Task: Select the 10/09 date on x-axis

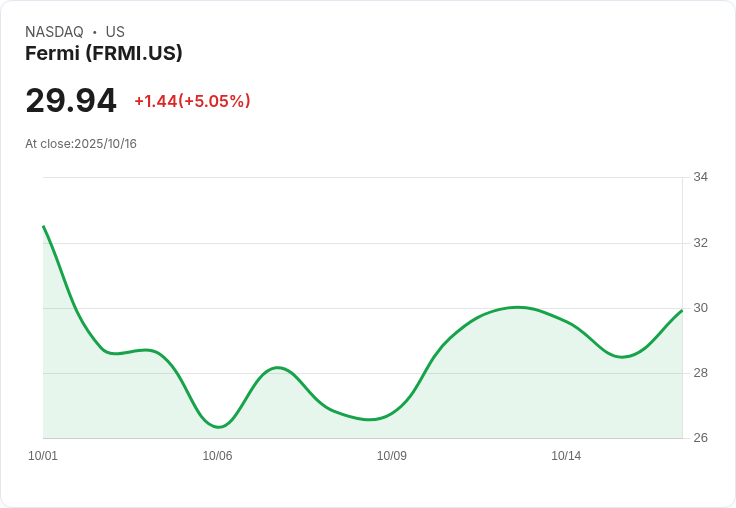Action: (x=391, y=456)
